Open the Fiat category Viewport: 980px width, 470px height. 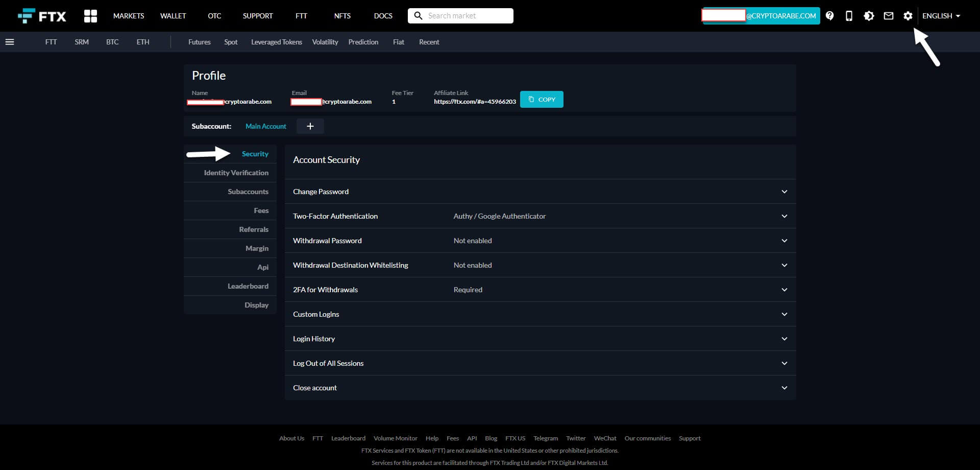coord(398,42)
